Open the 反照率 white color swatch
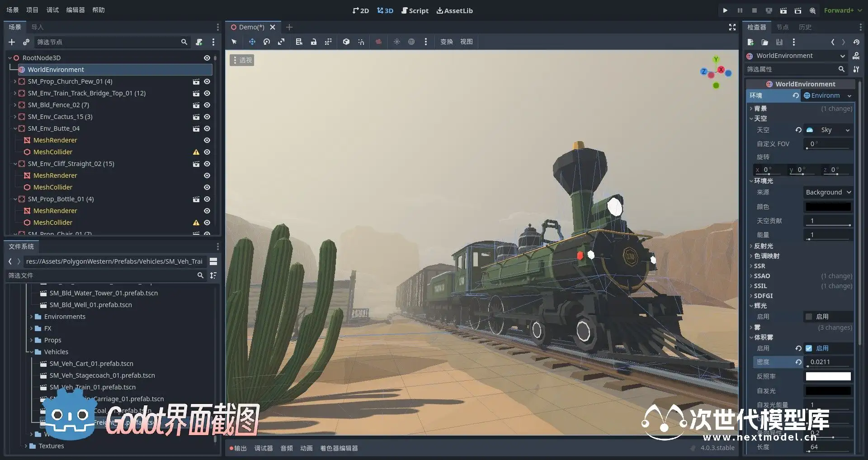Screen dimensions: 868x460 coord(828,376)
